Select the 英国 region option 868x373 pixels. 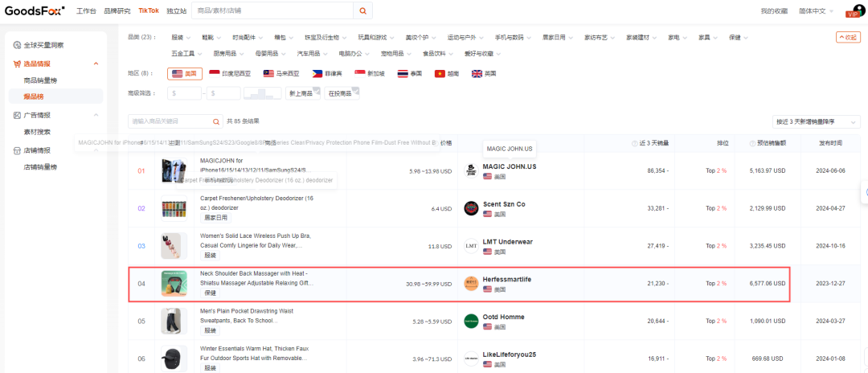tap(484, 74)
